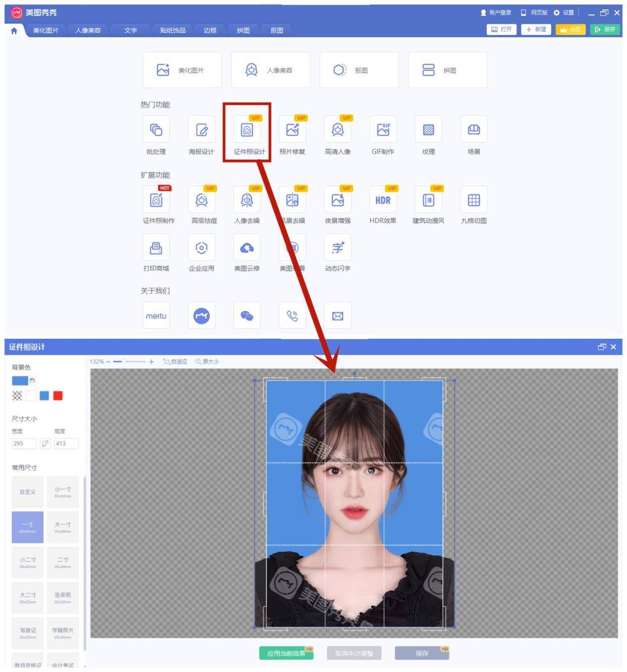Click 账户登录 to sign in
This screenshot has height=672, width=627.
[496, 13]
